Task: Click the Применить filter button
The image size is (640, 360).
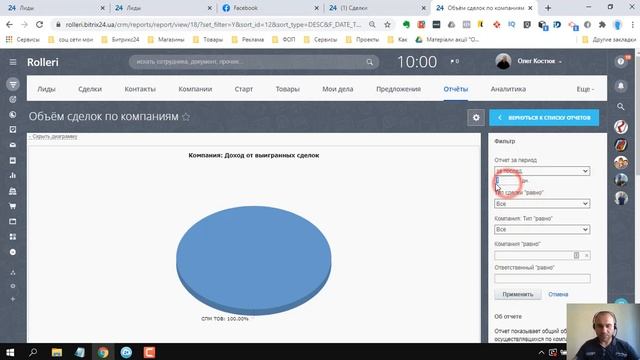Action: [x=518, y=294]
